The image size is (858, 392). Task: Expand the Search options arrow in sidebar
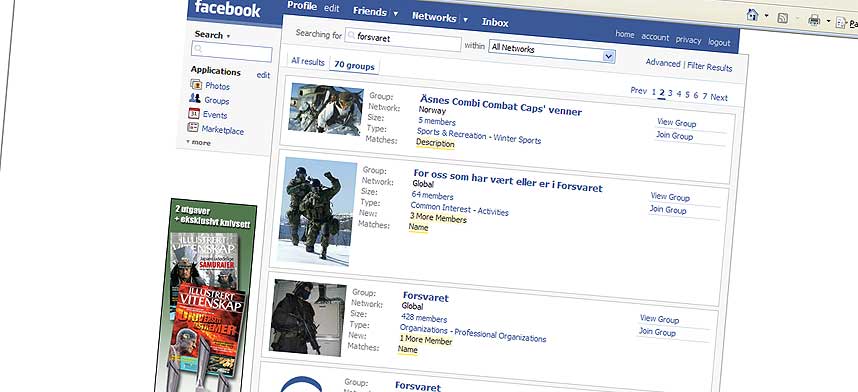pyautogui.click(x=228, y=37)
